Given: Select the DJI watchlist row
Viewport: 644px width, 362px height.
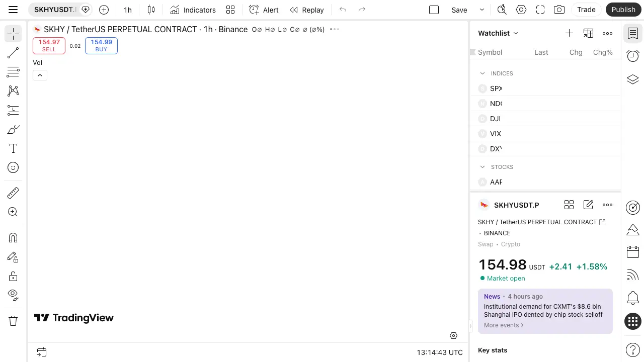Looking at the screenshot, I should point(545,119).
